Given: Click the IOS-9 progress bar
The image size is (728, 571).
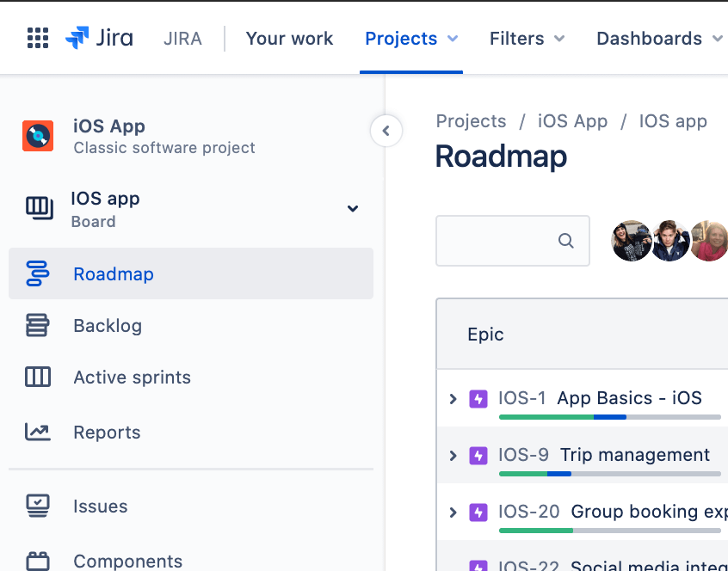Looking at the screenshot, I should coord(609,474).
